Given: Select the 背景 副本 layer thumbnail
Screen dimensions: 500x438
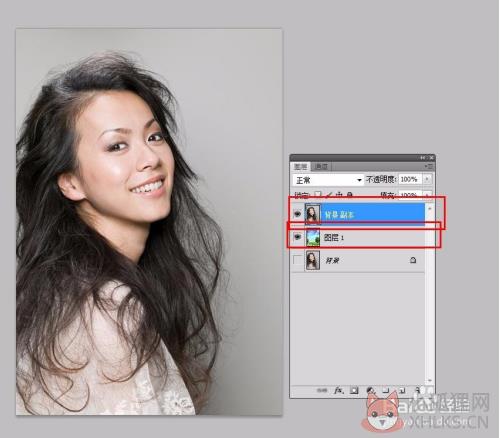Looking at the screenshot, I should [313, 214].
